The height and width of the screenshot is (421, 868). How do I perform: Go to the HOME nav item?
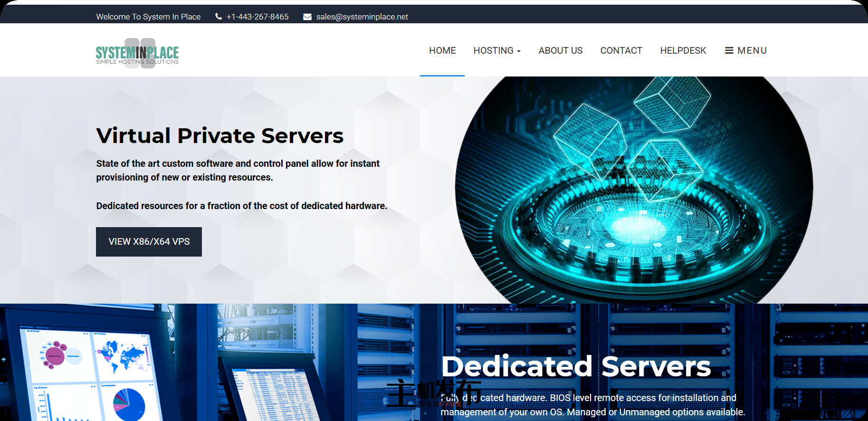click(x=442, y=50)
